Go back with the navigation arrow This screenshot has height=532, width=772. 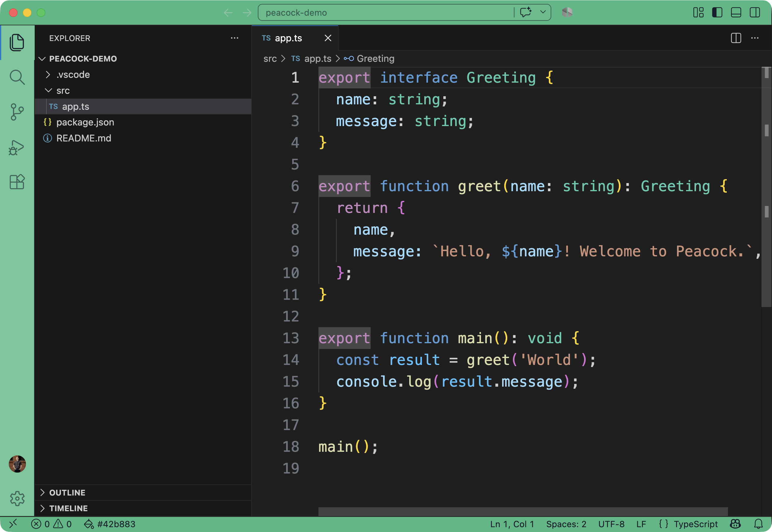pos(228,13)
